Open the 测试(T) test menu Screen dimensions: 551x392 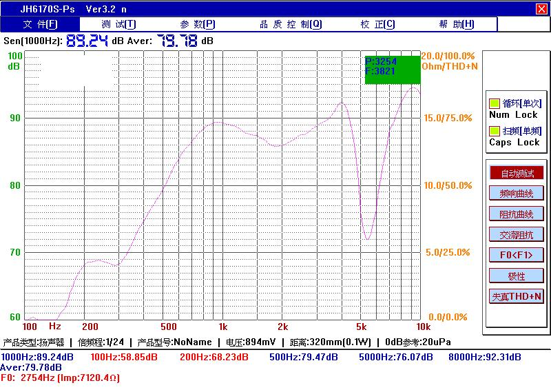coord(118,24)
